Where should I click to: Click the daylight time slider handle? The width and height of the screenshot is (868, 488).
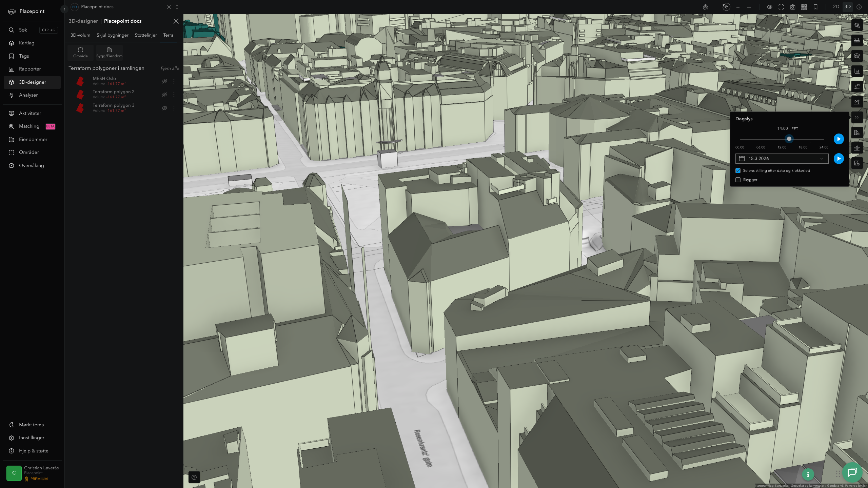pyautogui.click(x=789, y=139)
